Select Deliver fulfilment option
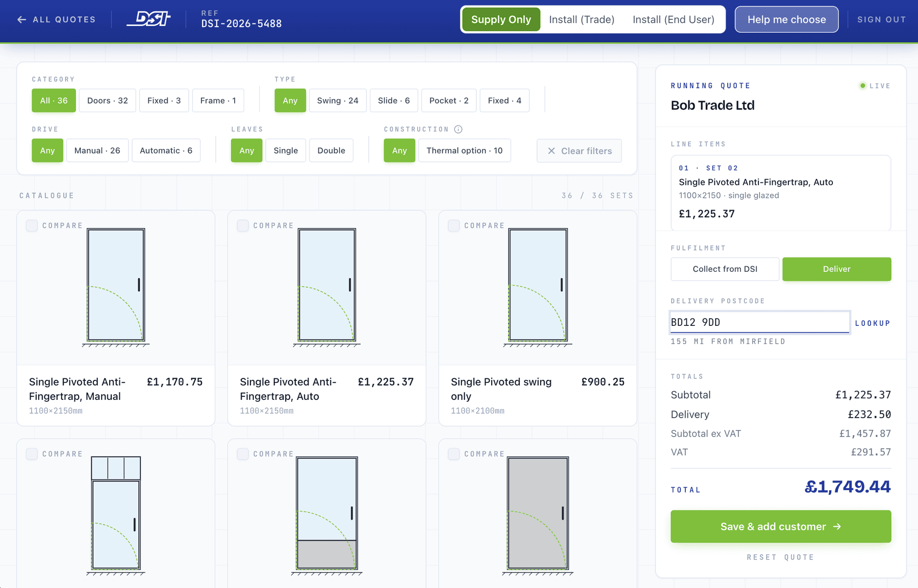This screenshot has width=918, height=588. pos(836,269)
